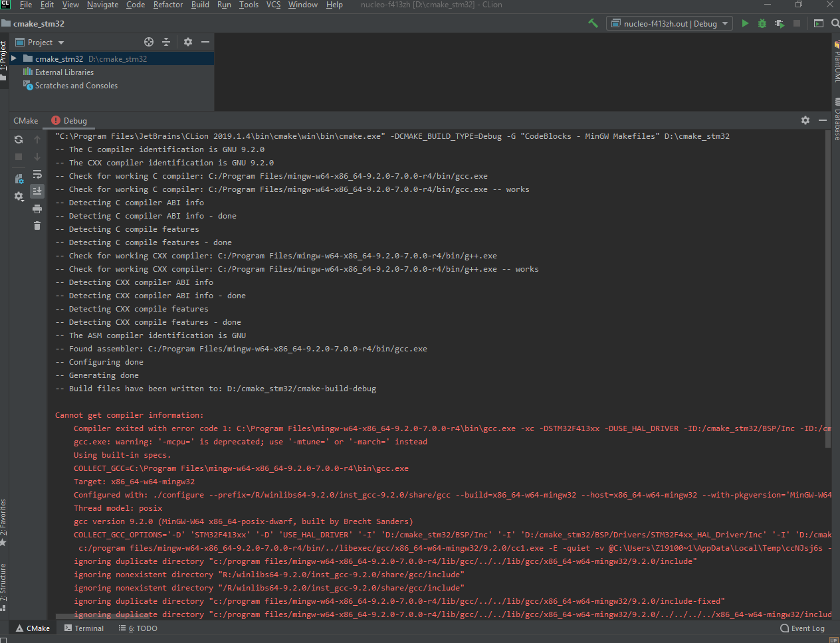Reload the CMake project
Image resolution: width=840 pixels, height=643 pixels.
tap(19, 139)
